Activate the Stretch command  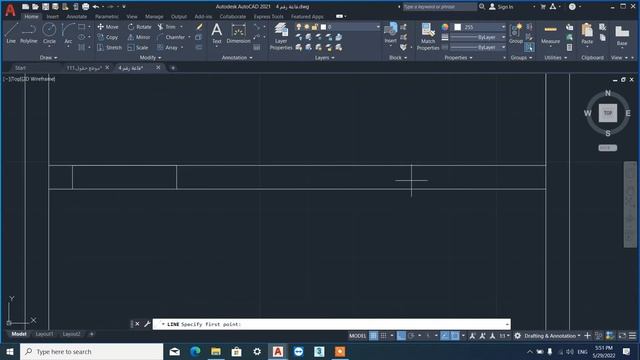(109, 47)
